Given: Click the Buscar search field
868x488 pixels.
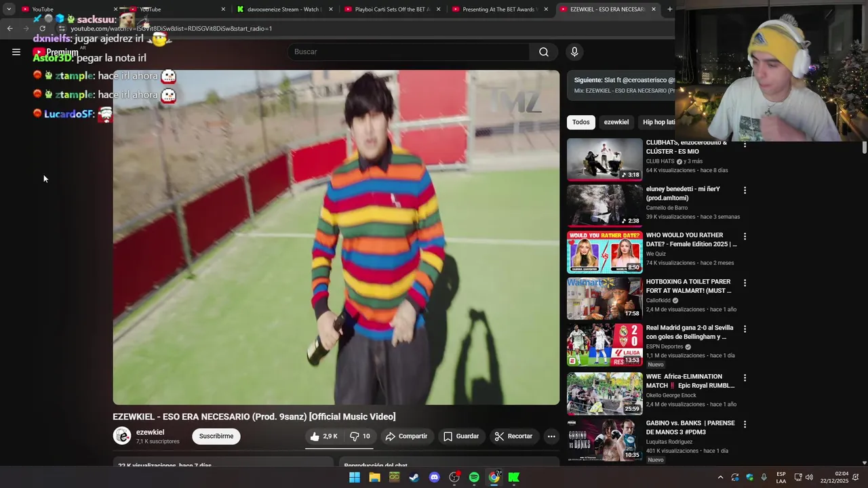Looking at the screenshot, I should click(409, 52).
